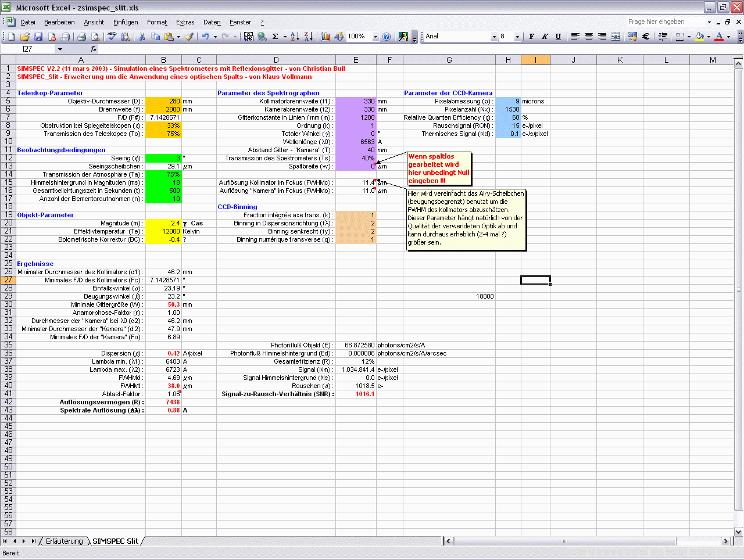This screenshot has height=560, width=744.
Task: Sort ascending with the A-Z icon
Action: point(295,37)
